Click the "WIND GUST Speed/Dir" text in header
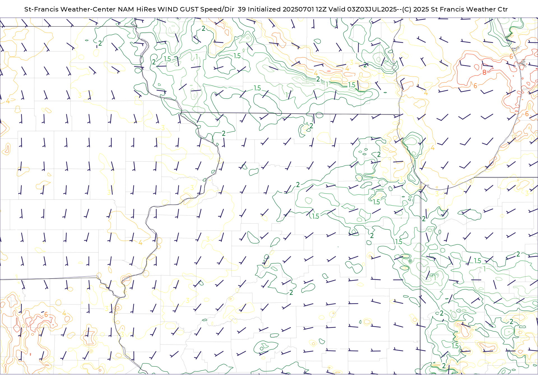This screenshot has height=392, width=538. (x=196, y=9)
